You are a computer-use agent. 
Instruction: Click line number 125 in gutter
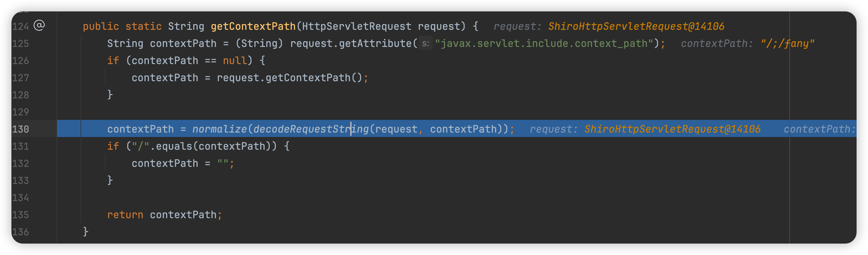(x=21, y=43)
